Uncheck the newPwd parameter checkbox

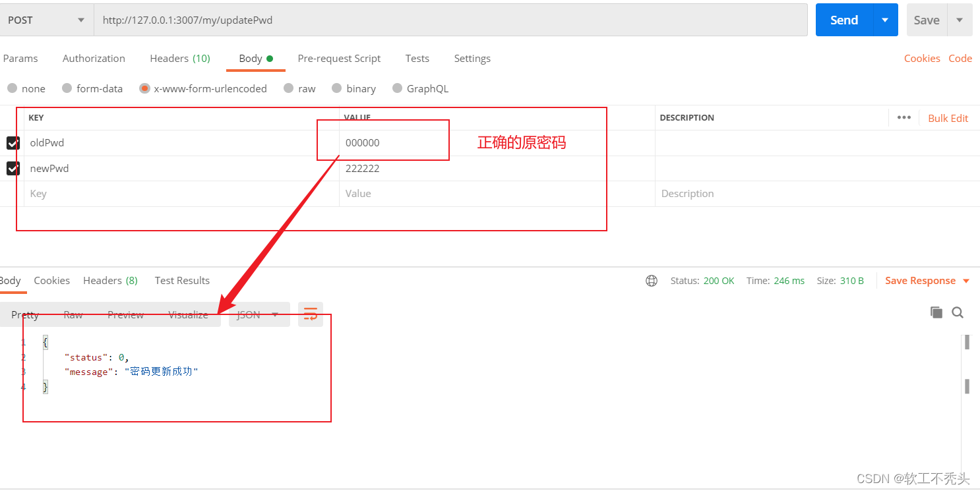(x=13, y=168)
